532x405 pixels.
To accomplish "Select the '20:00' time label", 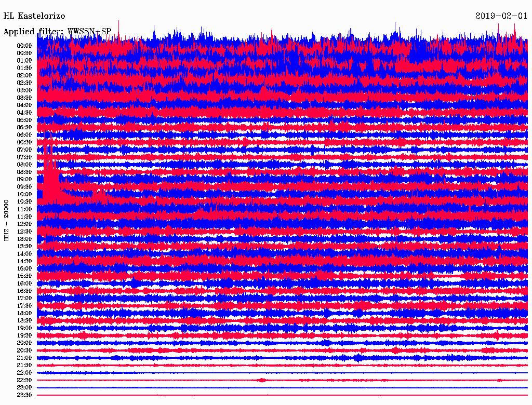I will [x=24, y=343].
